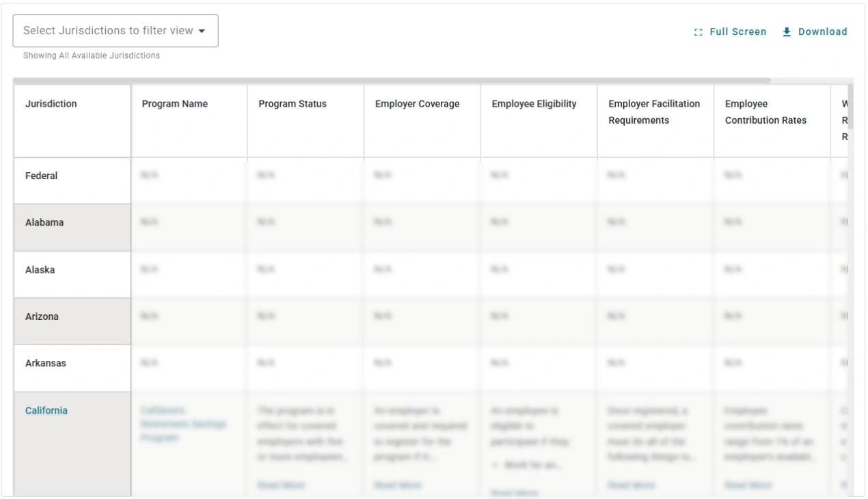Open the table in Full Screen

pyautogui.click(x=730, y=32)
